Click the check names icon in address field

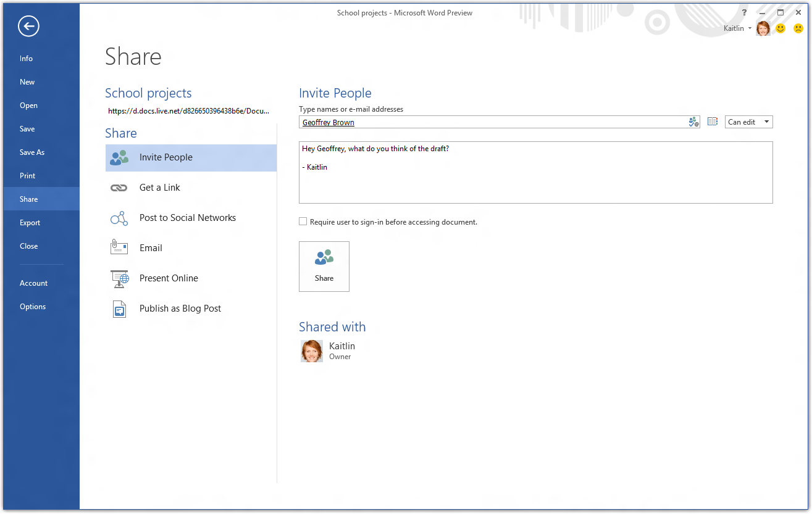coord(693,122)
